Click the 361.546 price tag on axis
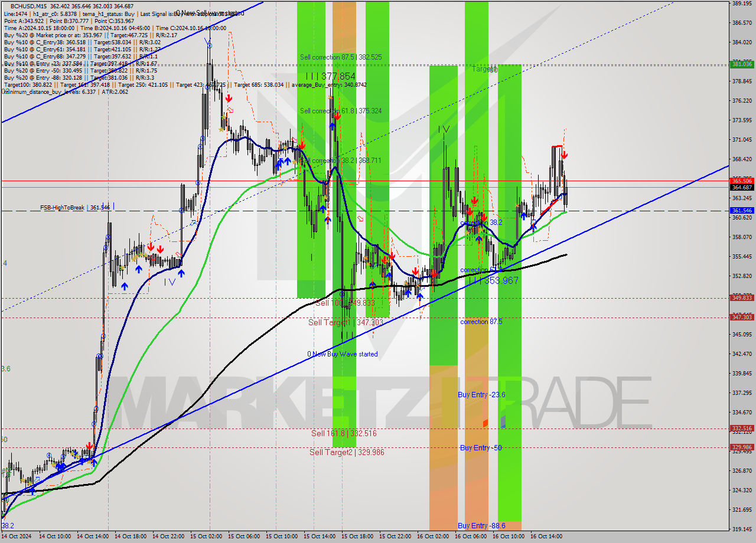Screen dimensions: 756x543 click(x=742, y=210)
